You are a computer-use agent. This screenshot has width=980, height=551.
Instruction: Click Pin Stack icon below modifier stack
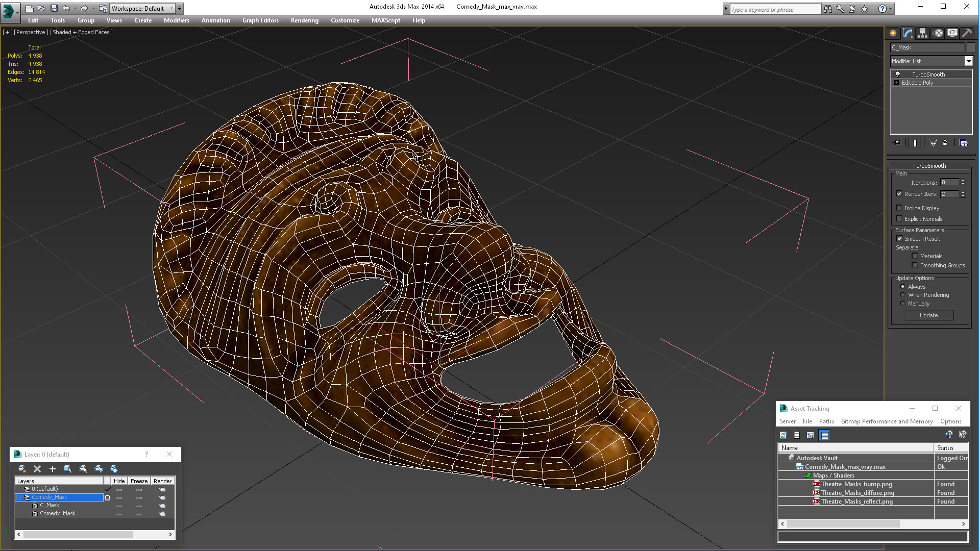coord(897,143)
